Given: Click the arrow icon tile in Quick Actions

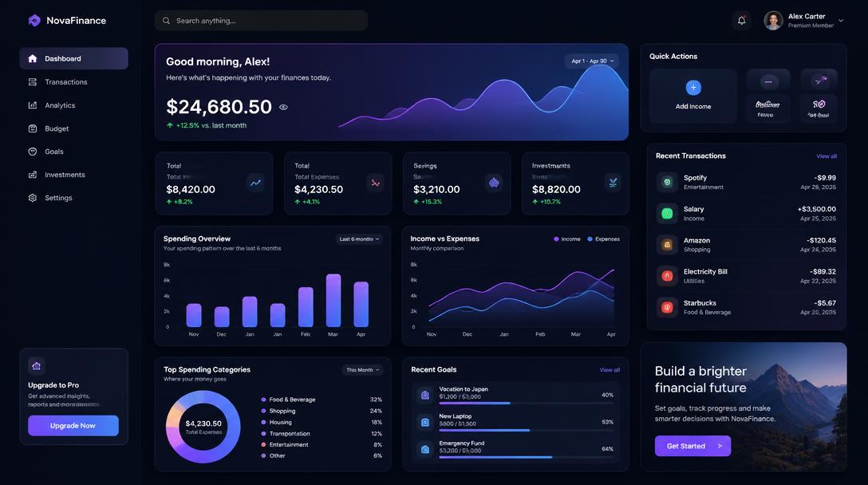Looking at the screenshot, I should click(x=819, y=81).
